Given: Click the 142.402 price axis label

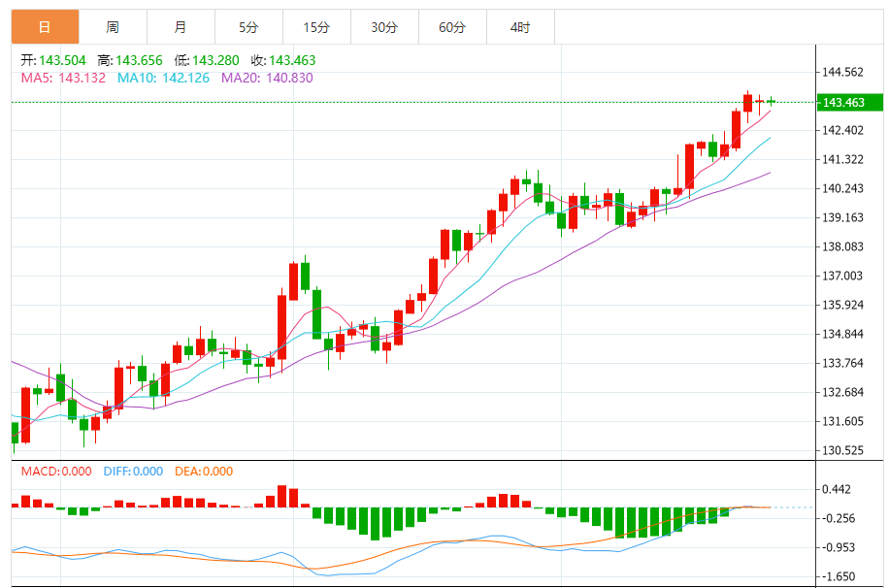Looking at the screenshot, I should (x=843, y=130).
